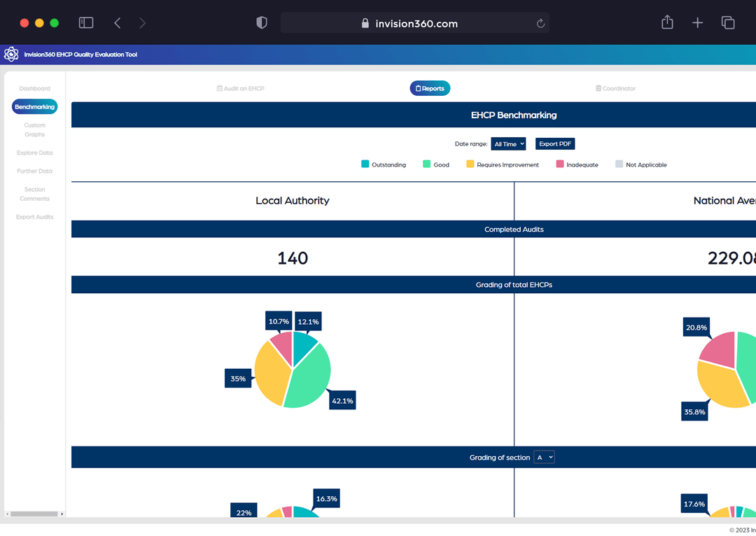
Task: Open the All Time date range dropdown
Action: [x=508, y=143]
